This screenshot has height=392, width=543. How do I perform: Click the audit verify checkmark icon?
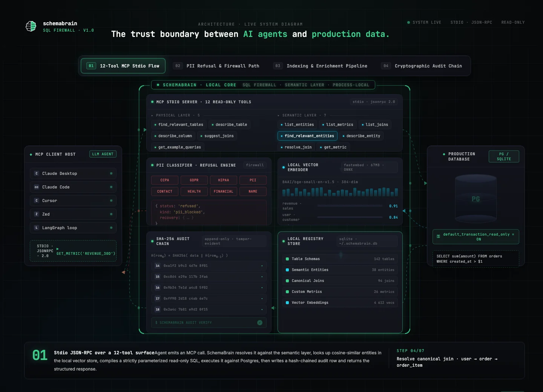click(260, 323)
